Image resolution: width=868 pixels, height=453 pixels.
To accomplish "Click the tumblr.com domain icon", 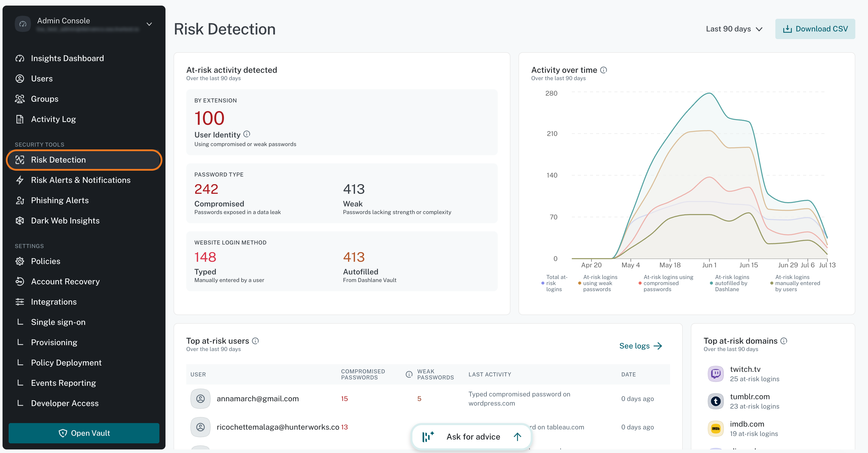I will (716, 401).
